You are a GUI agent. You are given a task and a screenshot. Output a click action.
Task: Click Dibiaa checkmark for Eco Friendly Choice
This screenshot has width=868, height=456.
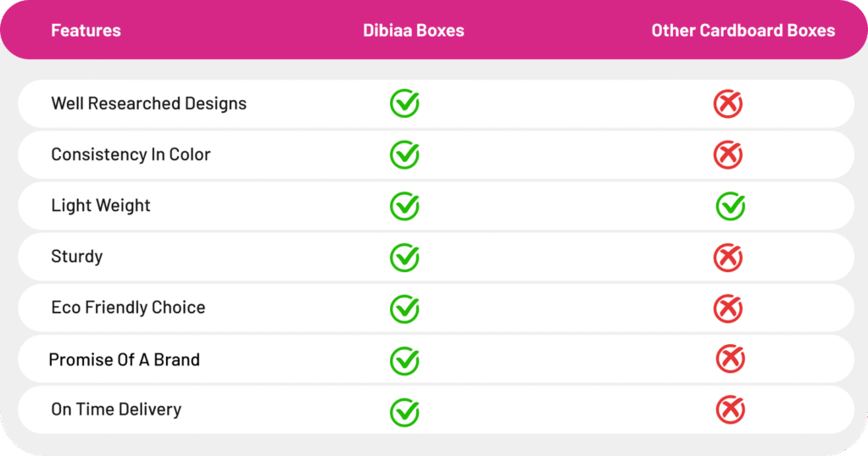click(x=404, y=309)
